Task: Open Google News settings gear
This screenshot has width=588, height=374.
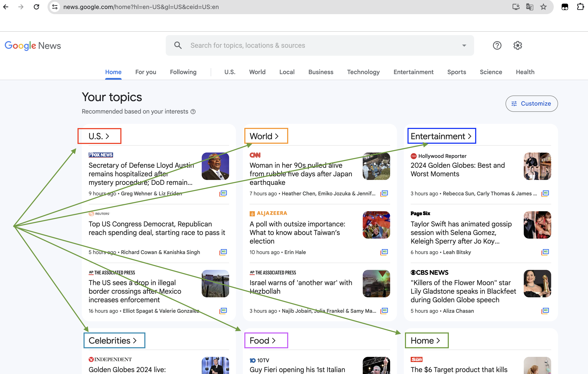Action: pyautogui.click(x=517, y=45)
